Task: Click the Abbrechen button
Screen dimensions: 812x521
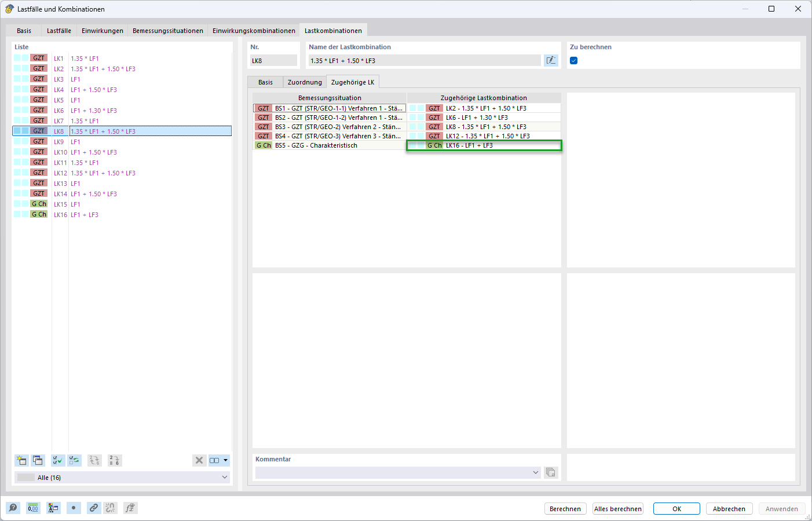Action: pos(729,509)
